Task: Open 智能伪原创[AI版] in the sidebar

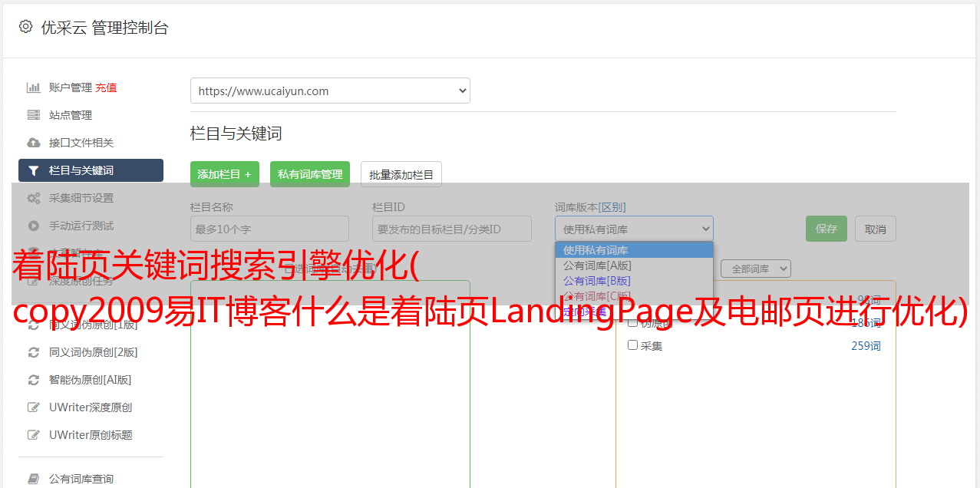Action: pyautogui.click(x=91, y=380)
